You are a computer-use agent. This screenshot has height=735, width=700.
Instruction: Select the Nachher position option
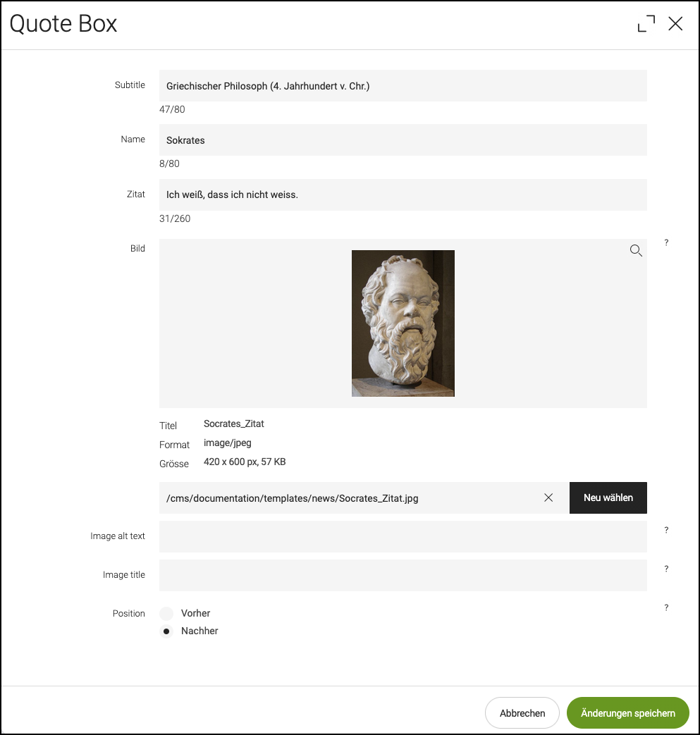point(166,631)
